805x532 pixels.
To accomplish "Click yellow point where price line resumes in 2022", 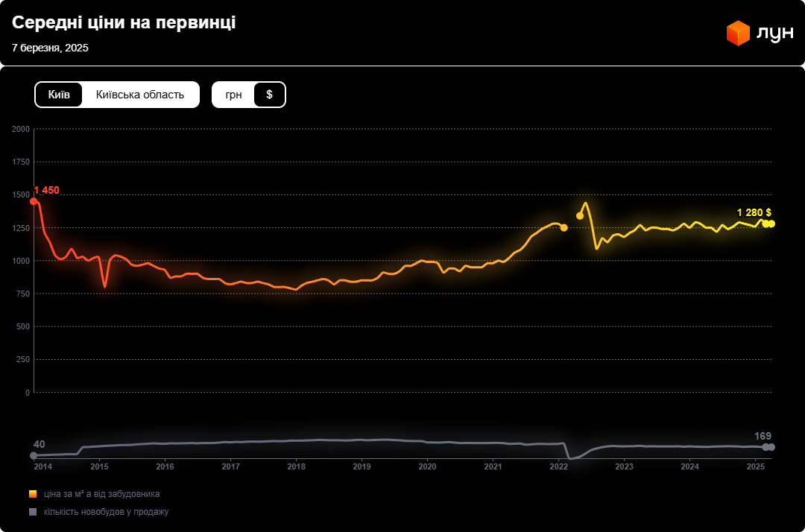I will 580,215.
